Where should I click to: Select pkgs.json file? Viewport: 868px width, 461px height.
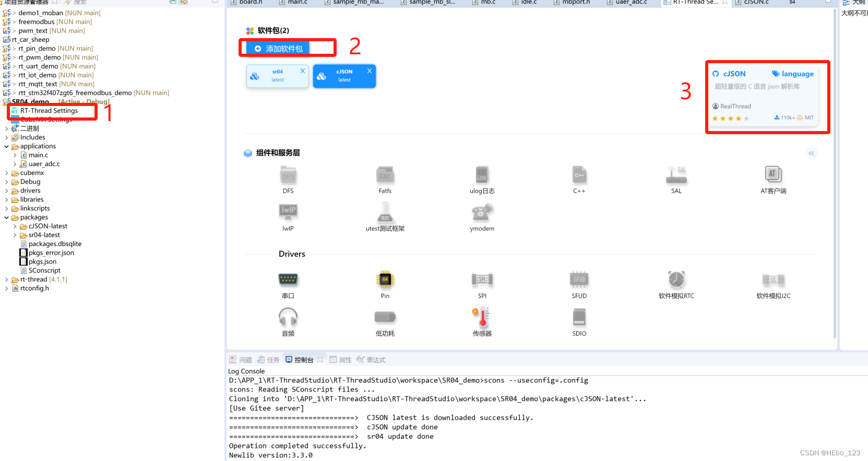[x=42, y=262]
